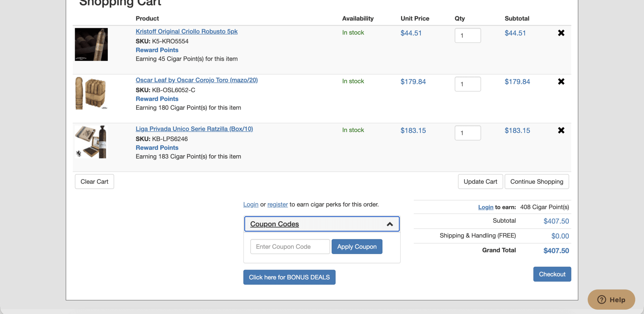Click the Clear Cart button
The height and width of the screenshot is (314, 644).
94,182
